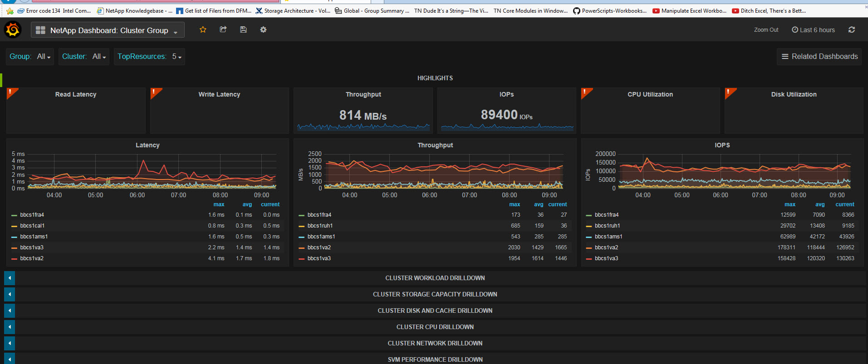This screenshot has height=364, width=868.
Task: Open the Write Latency panel title menu
Action: [x=219, y=94]
